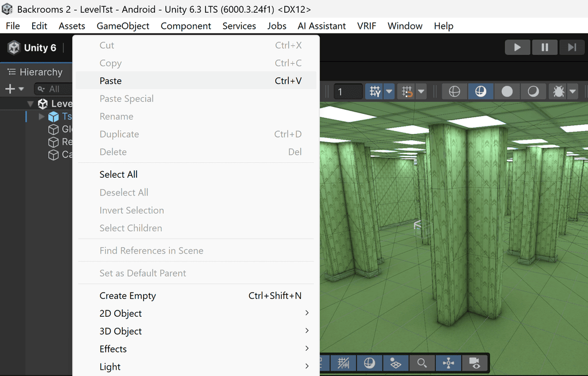The width and height of the screenshot is (588, 376).
Task: Choose Create Empty in context menu
Action: click(196, 296)
